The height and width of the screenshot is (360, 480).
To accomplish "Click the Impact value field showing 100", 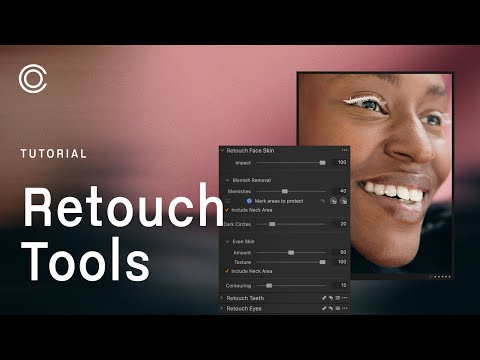I will point(340,162).
